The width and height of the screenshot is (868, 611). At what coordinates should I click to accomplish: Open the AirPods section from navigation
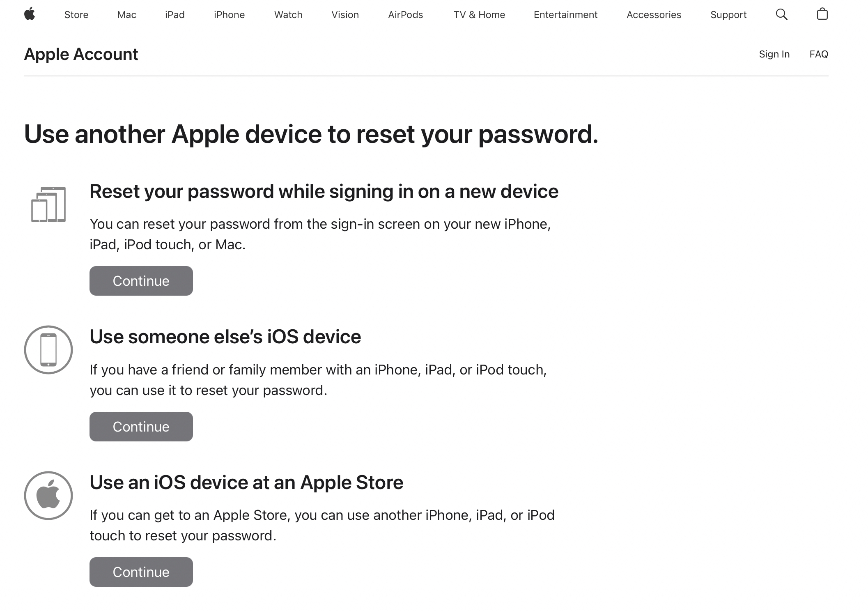pyautogui.click(x=405, y=14)
